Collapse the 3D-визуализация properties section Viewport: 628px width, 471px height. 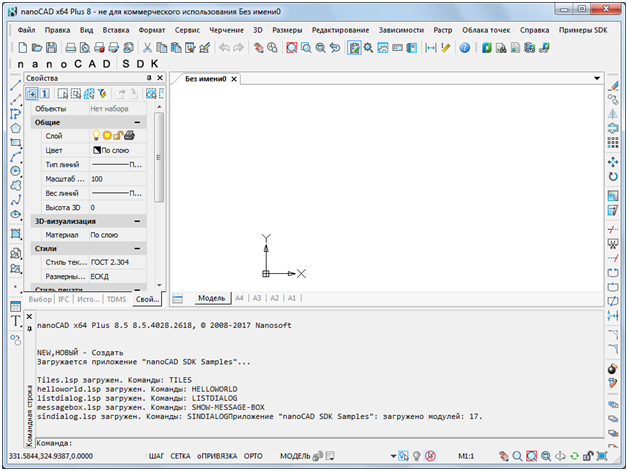pos(137,221)
